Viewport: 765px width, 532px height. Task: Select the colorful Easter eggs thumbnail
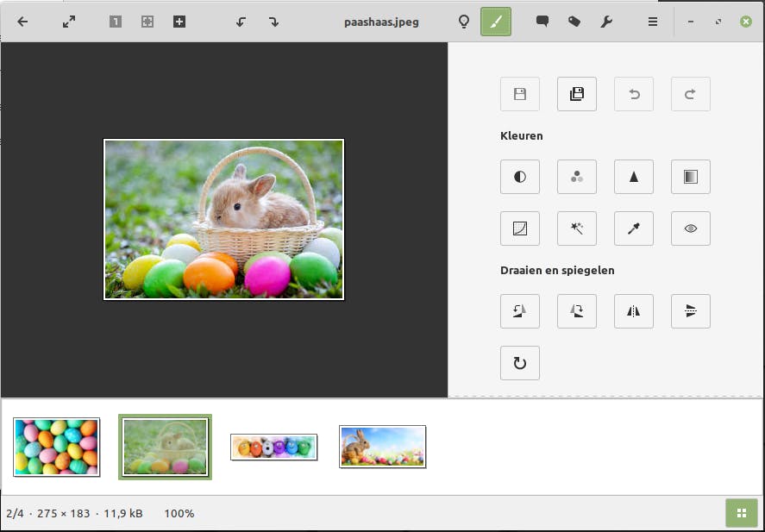(x=57, y=447)
